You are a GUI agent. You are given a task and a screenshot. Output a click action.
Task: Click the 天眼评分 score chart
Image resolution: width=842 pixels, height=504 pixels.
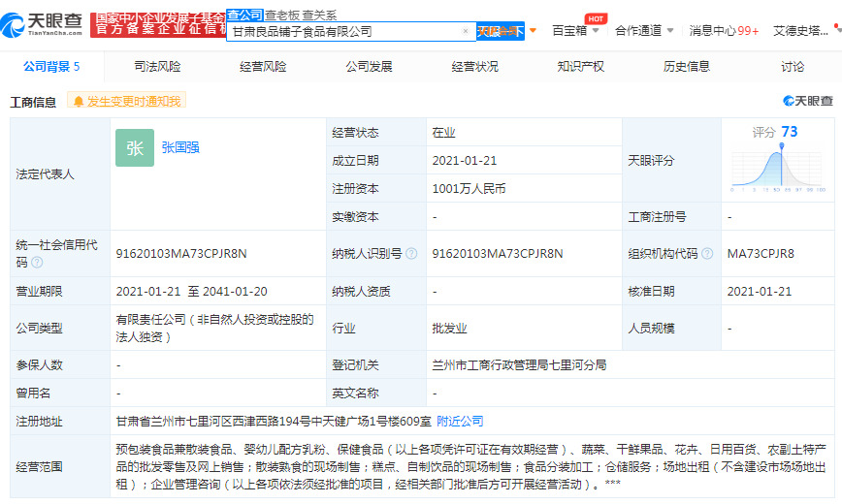pyautogui.click(x=776, y=168)
